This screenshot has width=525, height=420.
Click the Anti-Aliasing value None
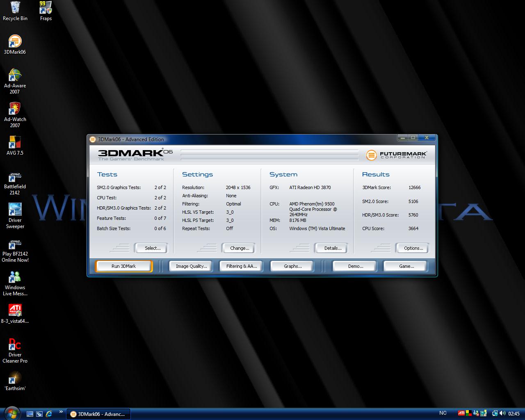[231, 196]
